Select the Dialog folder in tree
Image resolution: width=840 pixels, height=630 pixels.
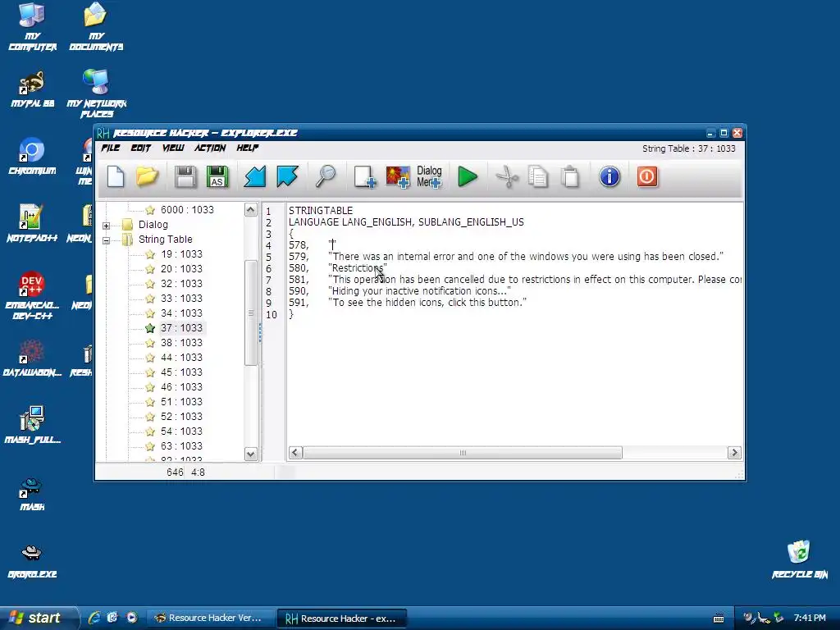click(x=153, y=225)
